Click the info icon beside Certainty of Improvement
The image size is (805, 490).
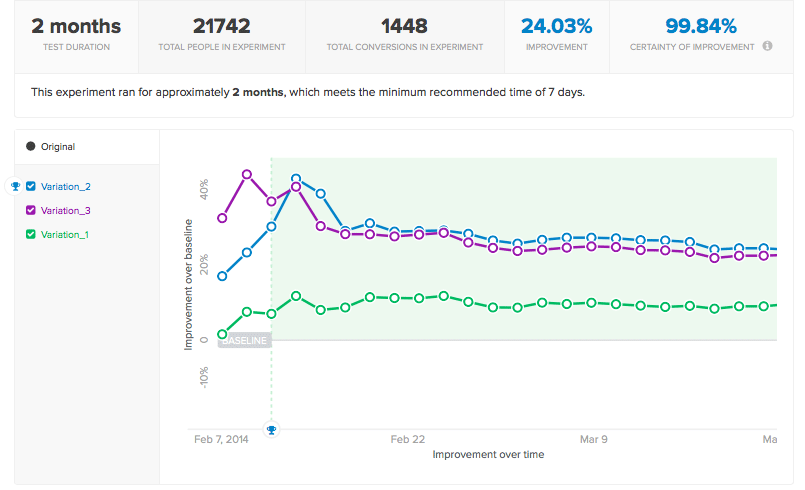coord(767,46)
